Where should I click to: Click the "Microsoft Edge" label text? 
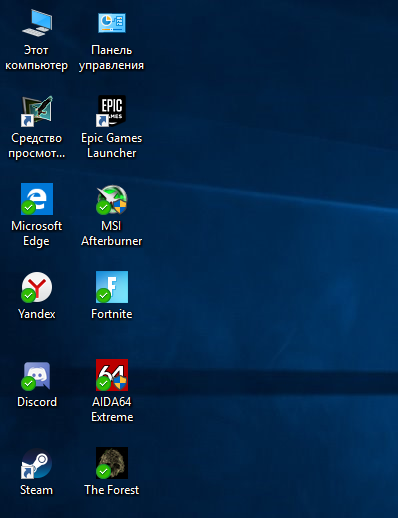[36, 234]
